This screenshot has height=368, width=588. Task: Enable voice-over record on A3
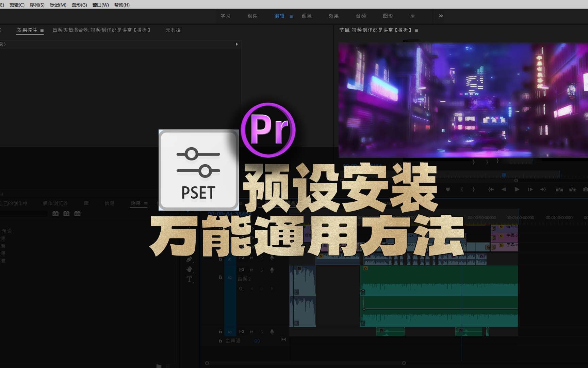click(x=272, y=332)
